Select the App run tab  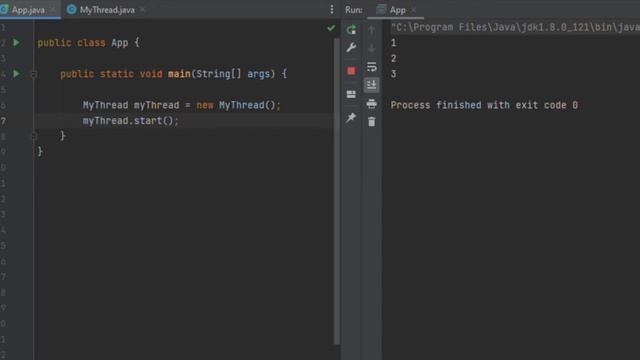[x=397, y=10]
